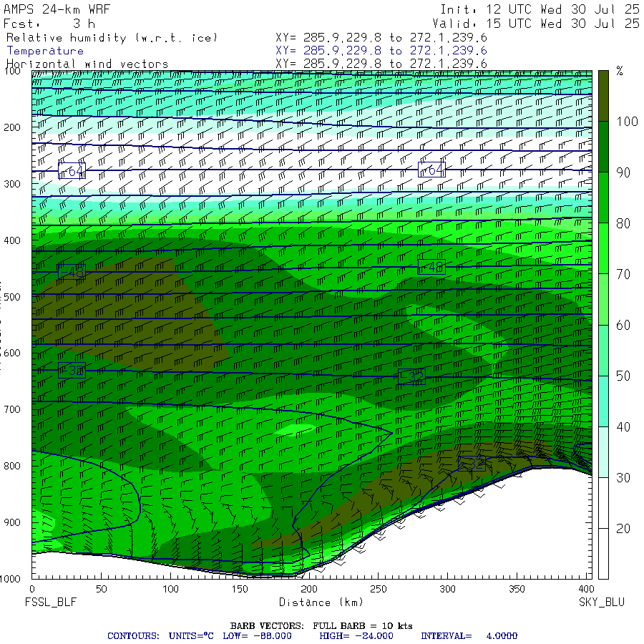
Task: Click the 150 tick on the distance axis
Action: coord(240,589)
